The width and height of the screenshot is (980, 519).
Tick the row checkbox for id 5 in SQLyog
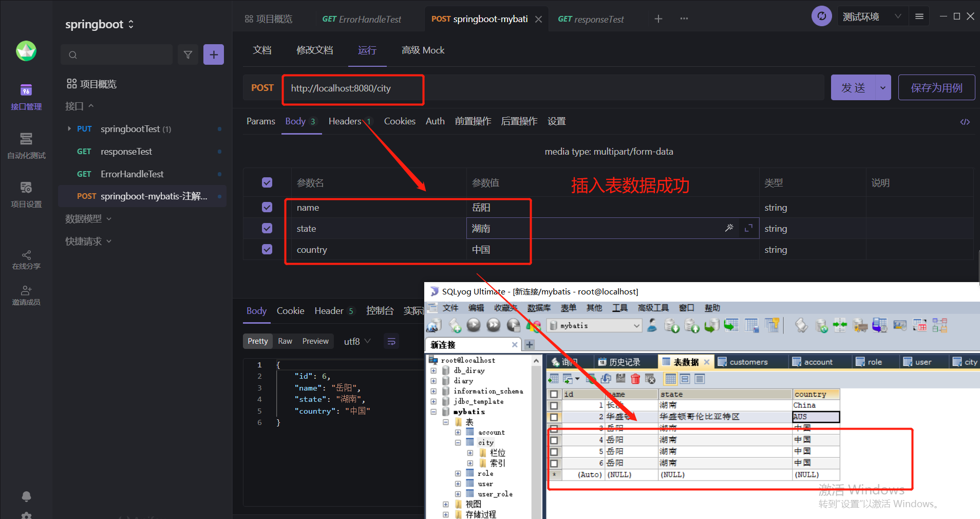pos(554,452)
